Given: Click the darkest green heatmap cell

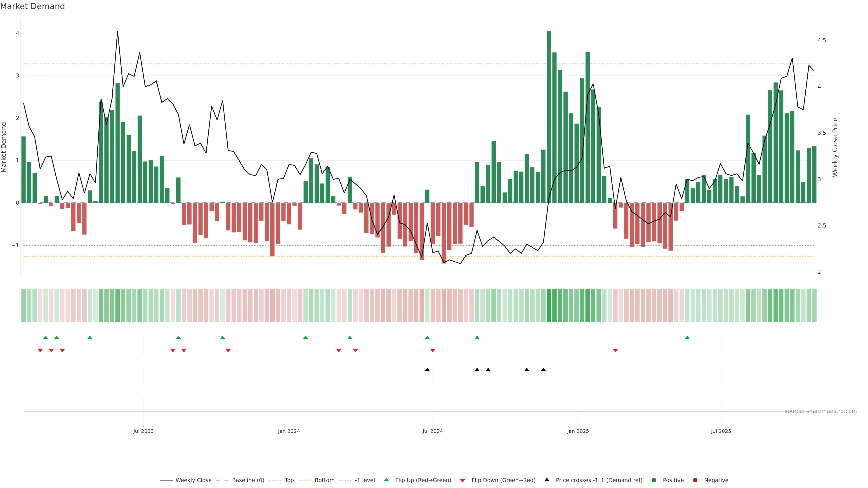Looking at the screenshot, I should coord(549,305).
